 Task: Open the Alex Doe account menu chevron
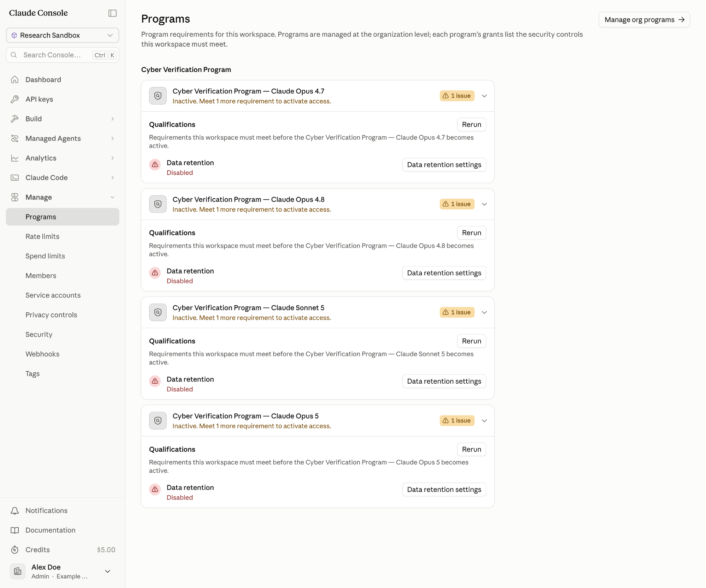[x=108, y=571]
